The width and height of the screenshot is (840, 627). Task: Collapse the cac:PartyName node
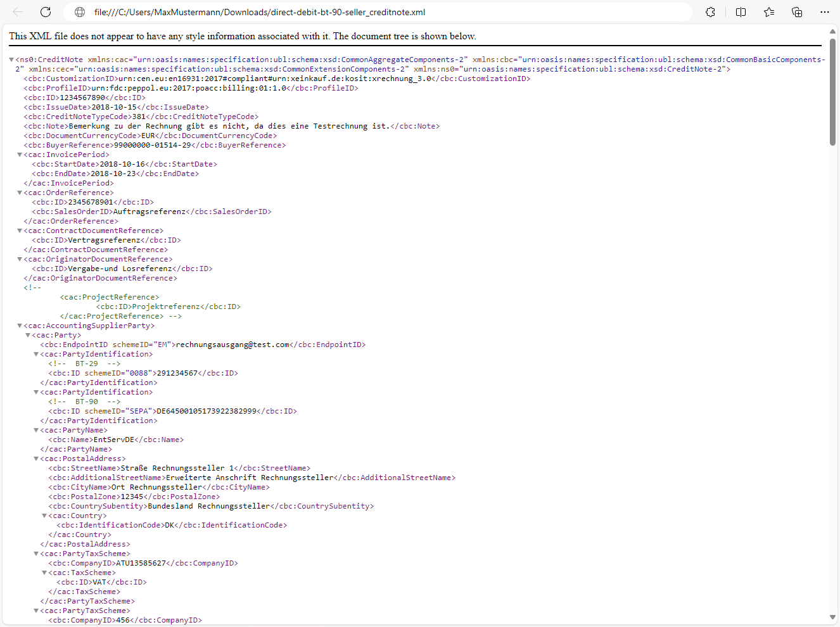36,430
